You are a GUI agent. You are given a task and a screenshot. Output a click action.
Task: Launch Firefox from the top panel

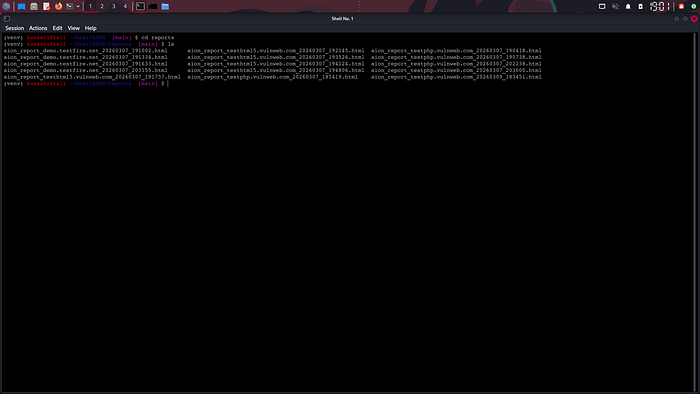click(x=58, y=6)
